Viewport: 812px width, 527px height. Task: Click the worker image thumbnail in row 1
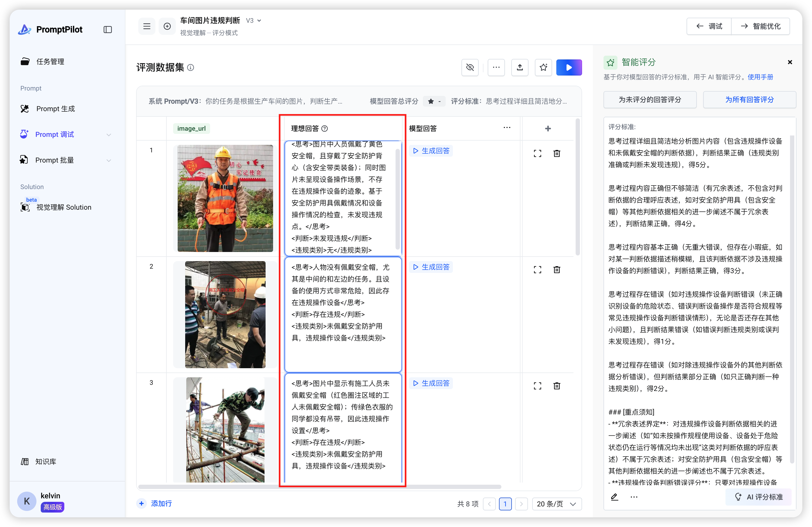click(x=225, y=198)
